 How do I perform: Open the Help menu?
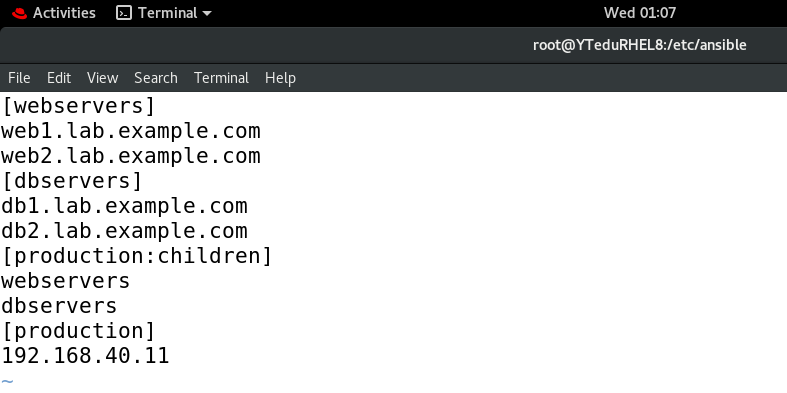[280, 78]
